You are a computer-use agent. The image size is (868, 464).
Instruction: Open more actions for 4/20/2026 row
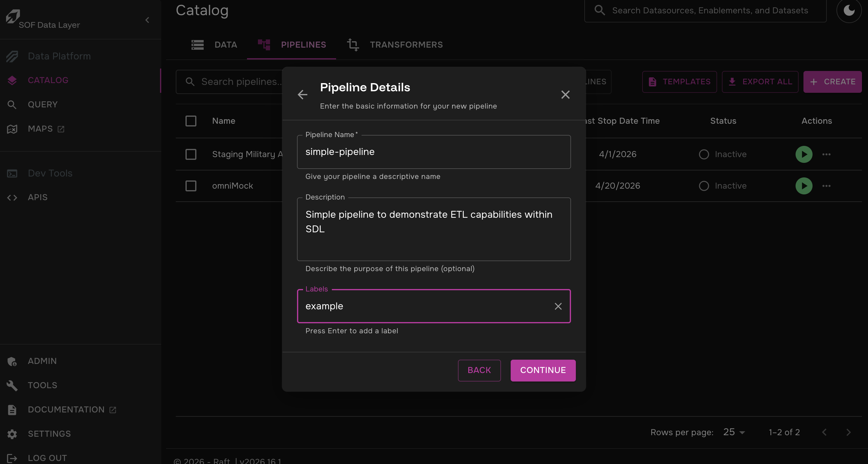pos(826,186)
